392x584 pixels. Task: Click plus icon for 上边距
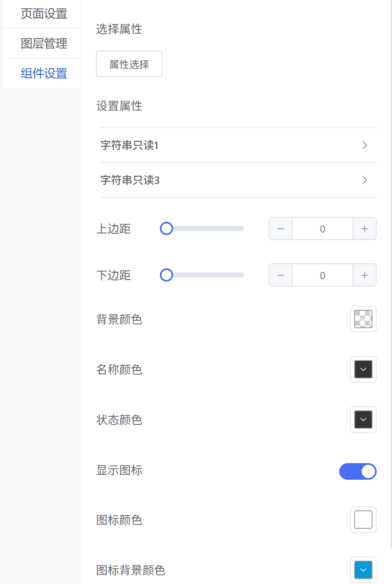pyautogui.click(x=365, y=229)
